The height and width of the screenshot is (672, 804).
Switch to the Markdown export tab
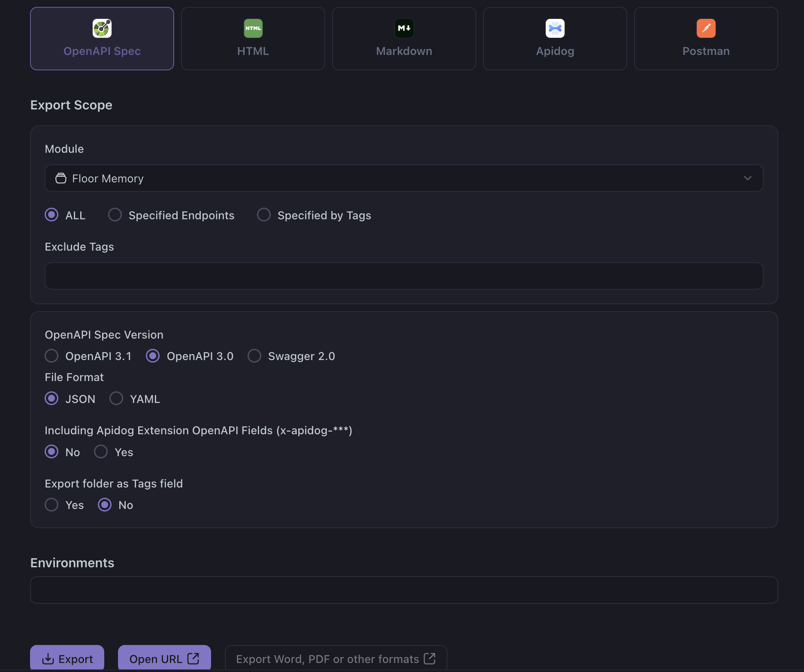click(404, 39)
